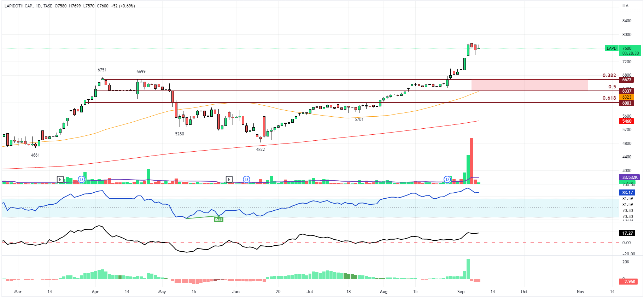Click the Jul label on time axis
This screenshot has width=644, height=298.
pos(310,292)
